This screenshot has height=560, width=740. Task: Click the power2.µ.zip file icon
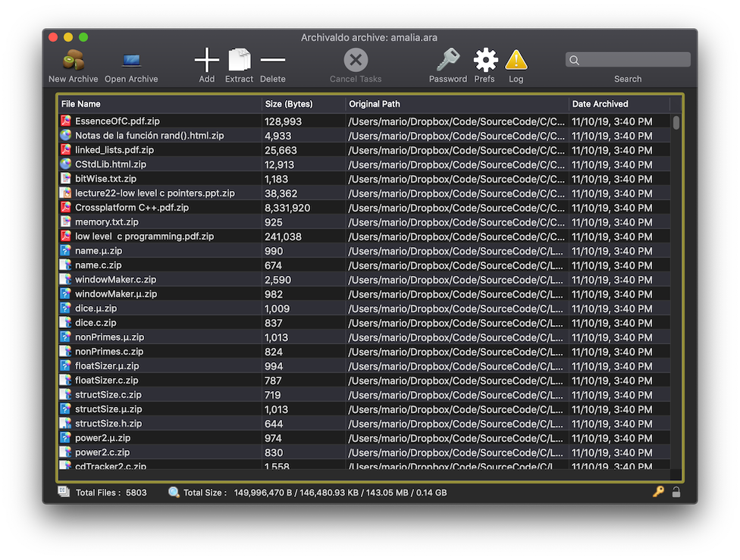pyautogui.click(x=66, y=438)
